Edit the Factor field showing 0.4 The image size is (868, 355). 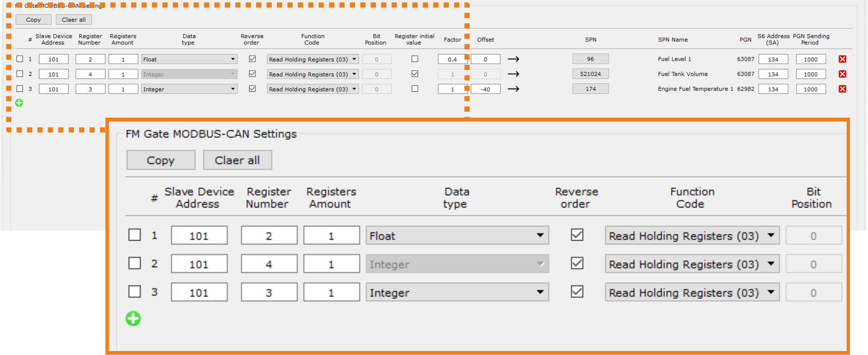452,59
